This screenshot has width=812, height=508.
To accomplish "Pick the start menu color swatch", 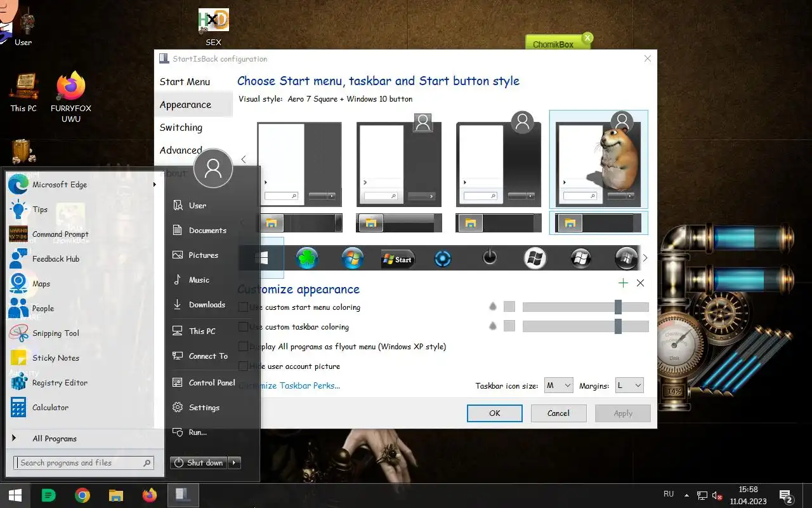I will (x=509, y=307).
